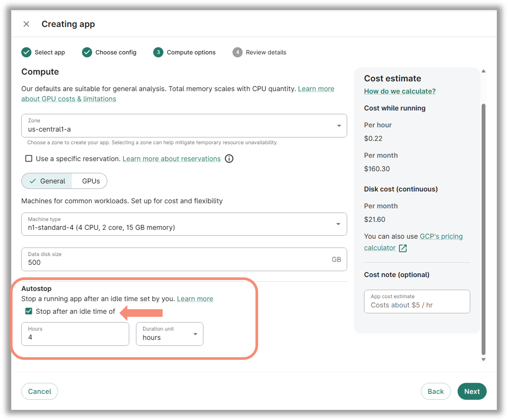
Task: Click the Data disk size field
Action: coord(184,260)
